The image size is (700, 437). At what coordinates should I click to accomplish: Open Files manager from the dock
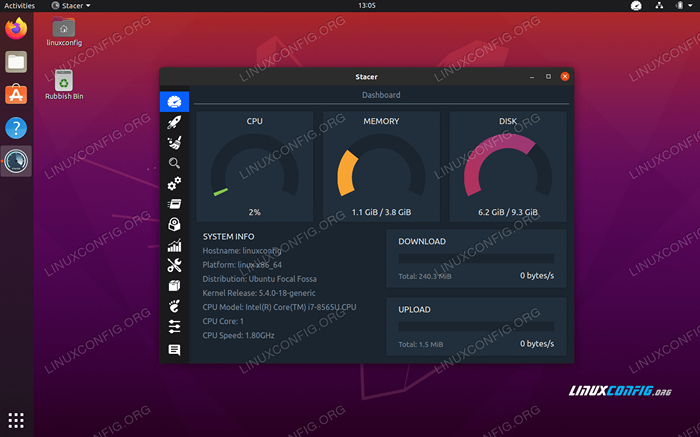click(x=16, y=62)
